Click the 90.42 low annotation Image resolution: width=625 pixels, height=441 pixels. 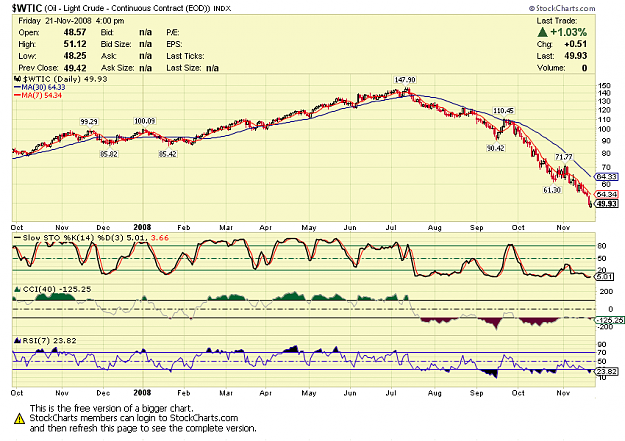pos(495,148)
